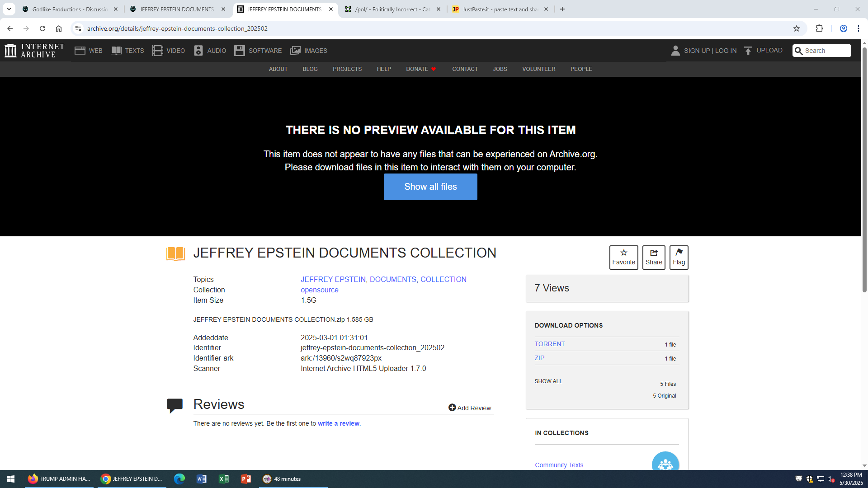This screenshot has width=868, height=488.
Task: Open Firefox TRUMP ADMIN taskbar window
Action: coord(59,479)
